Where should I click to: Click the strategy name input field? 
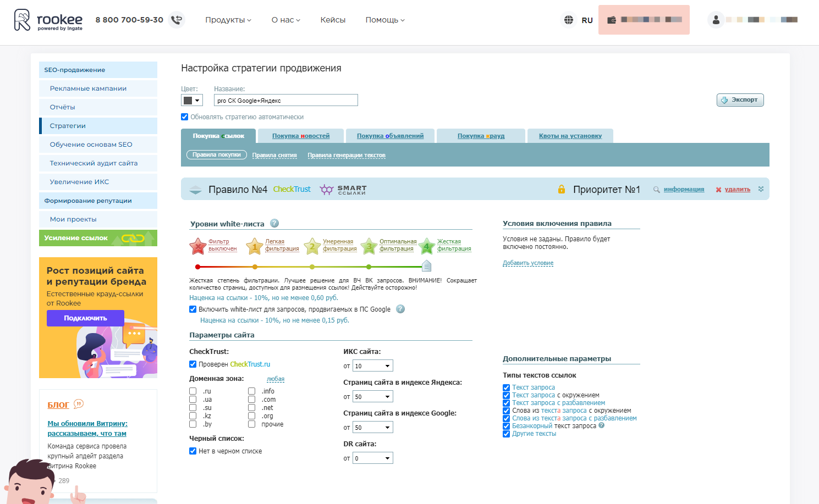click(x=285, y=100)
